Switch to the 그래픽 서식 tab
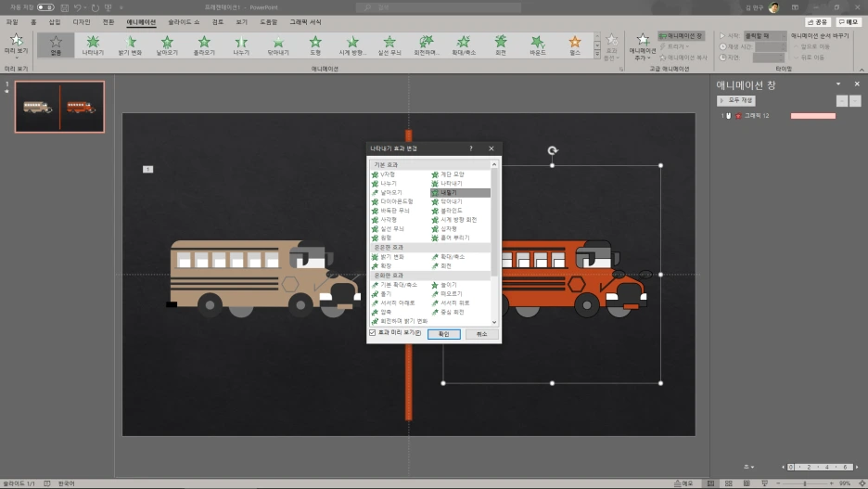 [x=306, y=22]
